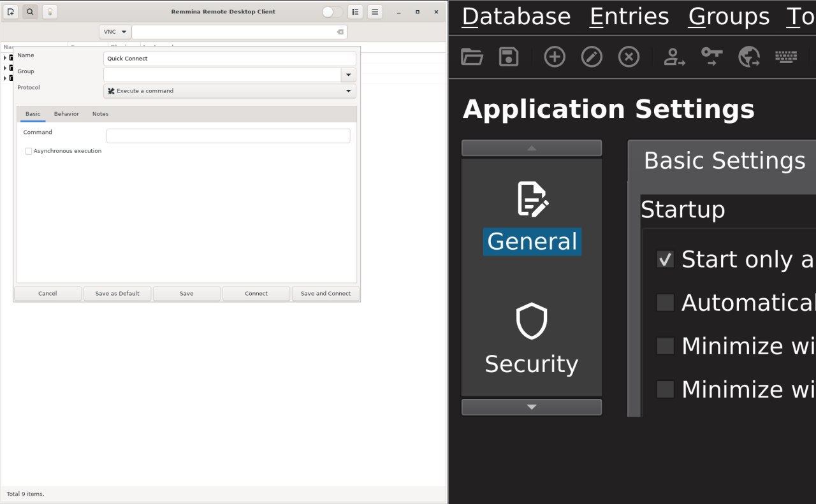816x504 pixels.
Task: Click the copy username icon
Action: coord(674,57)
